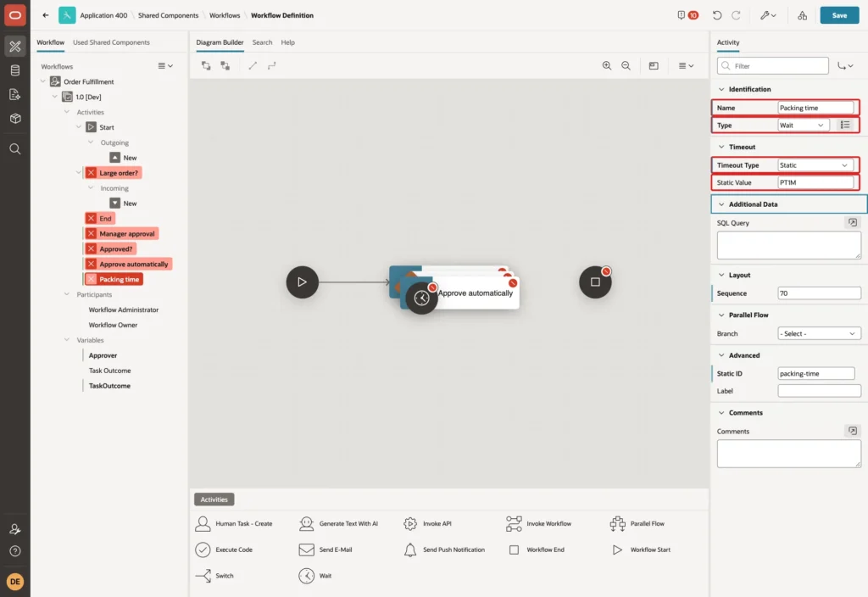Click the Oracle APEX home logo

coord(15,15)
